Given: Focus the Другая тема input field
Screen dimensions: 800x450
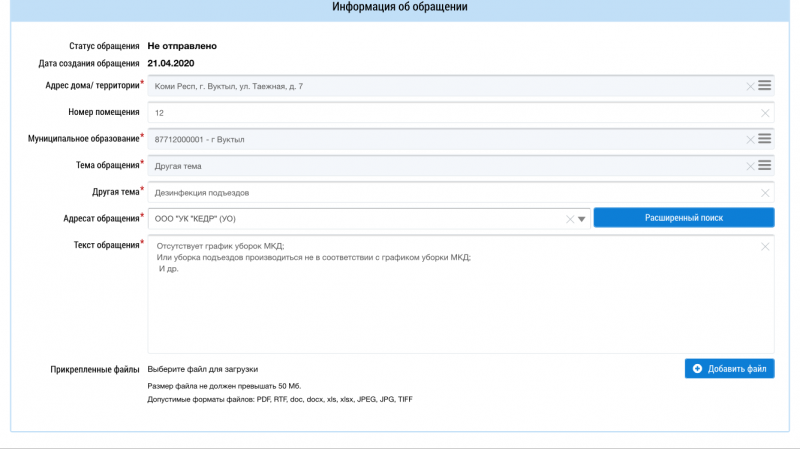Looking at the screenshot, I should point(461,193).
